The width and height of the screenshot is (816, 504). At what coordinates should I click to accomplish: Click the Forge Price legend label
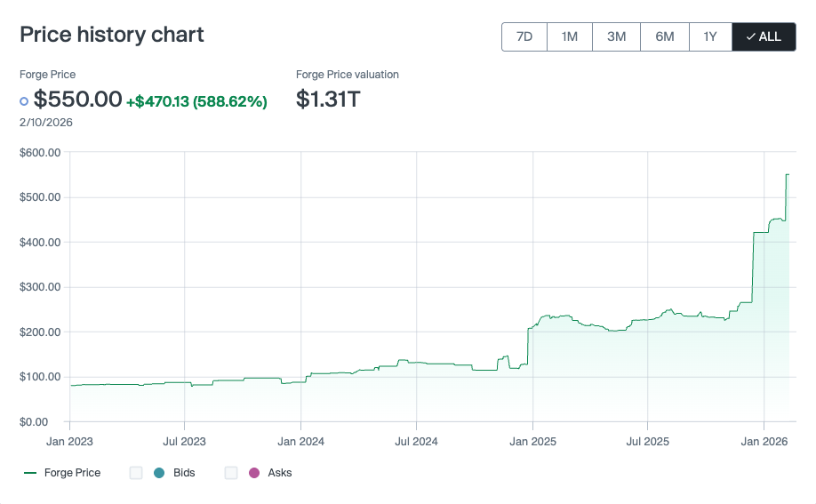point(72,473)
